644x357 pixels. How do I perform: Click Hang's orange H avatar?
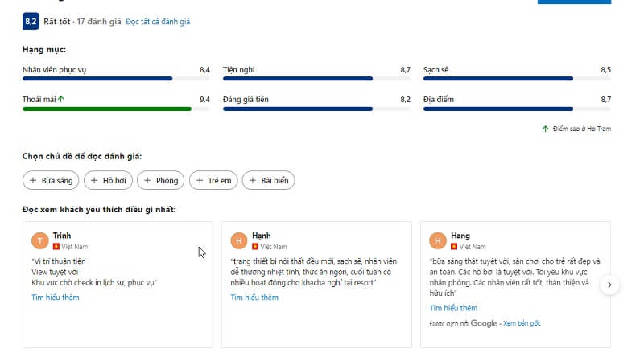437,240
